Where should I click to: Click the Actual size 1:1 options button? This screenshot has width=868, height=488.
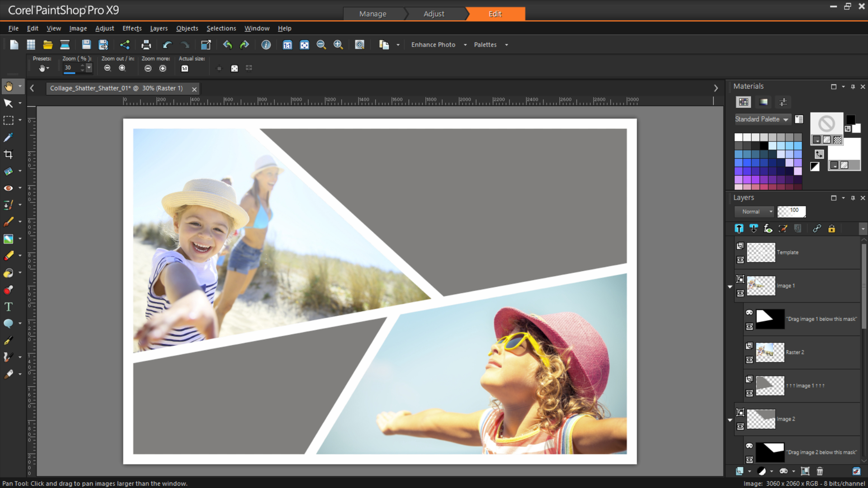(185, 68)
